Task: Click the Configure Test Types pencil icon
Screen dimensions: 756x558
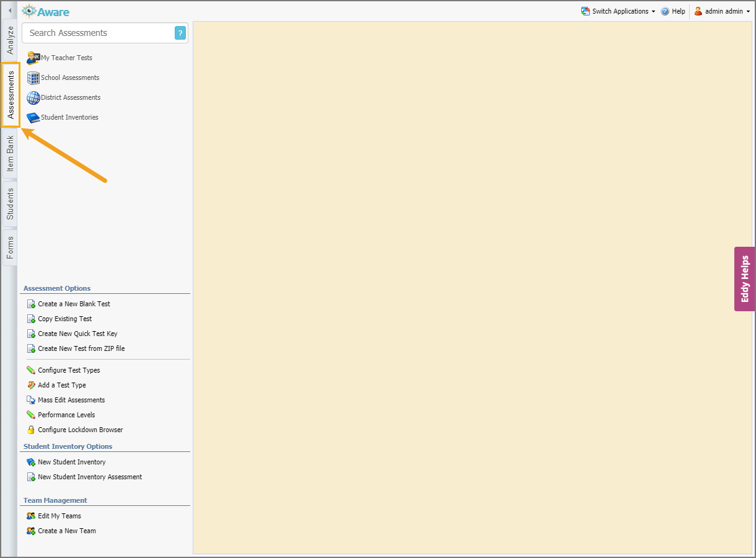Action: tap(31, 370)
